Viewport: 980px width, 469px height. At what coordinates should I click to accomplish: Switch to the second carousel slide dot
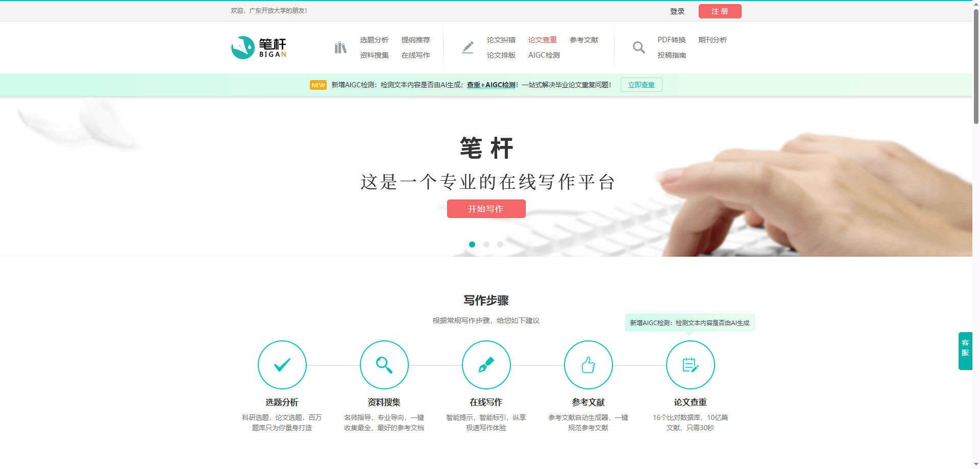point(486,244)
